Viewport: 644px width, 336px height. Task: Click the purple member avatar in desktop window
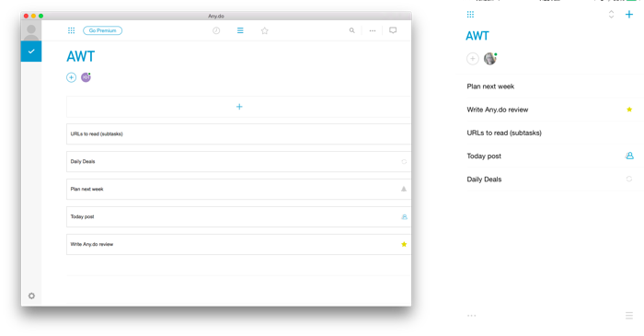pyautogui.click(x=86, y=77)
